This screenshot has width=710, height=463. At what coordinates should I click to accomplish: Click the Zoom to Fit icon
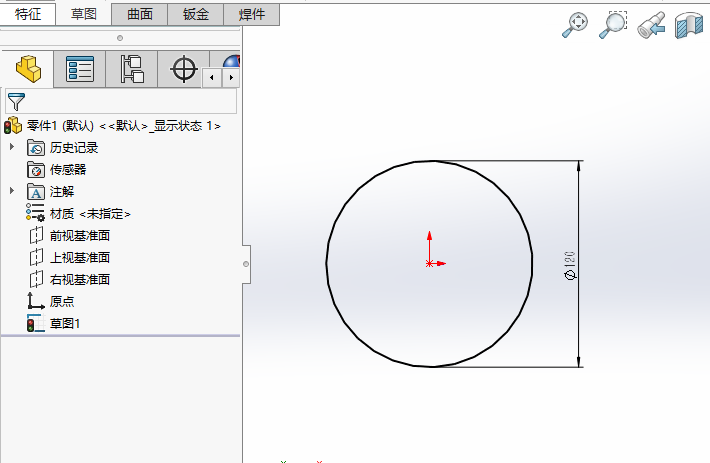[x=575, y=25]
